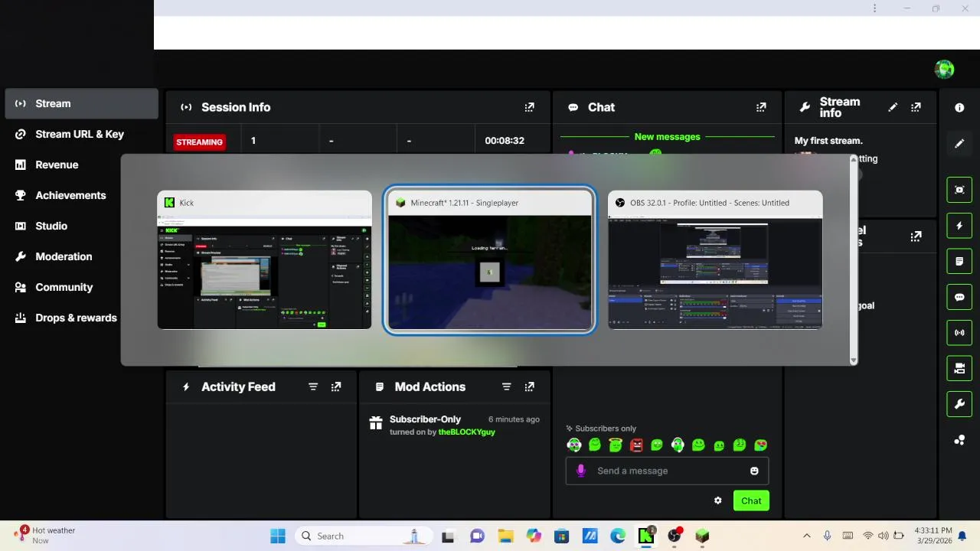Pop out the Session Info panel
980x551 pixels.
[x=529, y=107]
